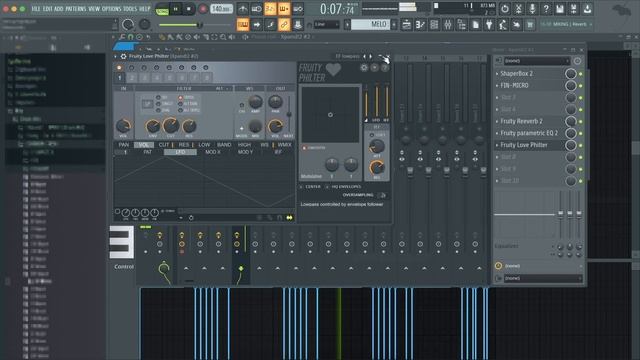
Task: Go to next preset arrow in Philter
Action: click(371, 56)
